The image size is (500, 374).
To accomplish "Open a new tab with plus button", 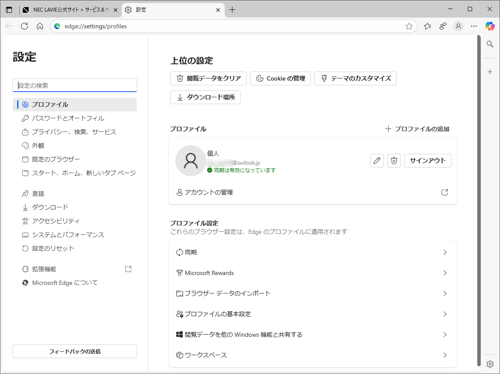I will tap(232, 10).
